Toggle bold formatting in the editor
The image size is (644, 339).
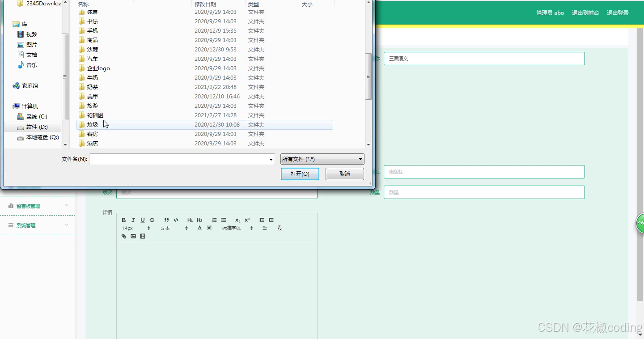pyautogui.click(x=124, y=220)
